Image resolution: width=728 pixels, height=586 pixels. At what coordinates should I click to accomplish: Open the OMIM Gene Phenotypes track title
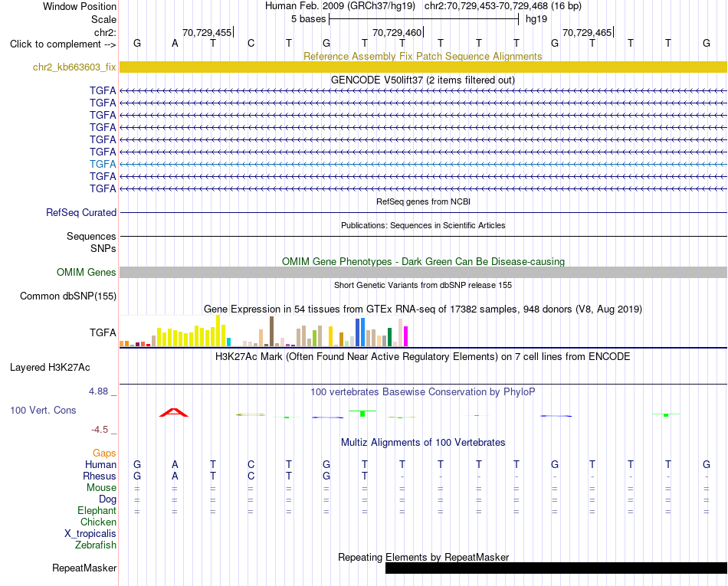[423, 261]
